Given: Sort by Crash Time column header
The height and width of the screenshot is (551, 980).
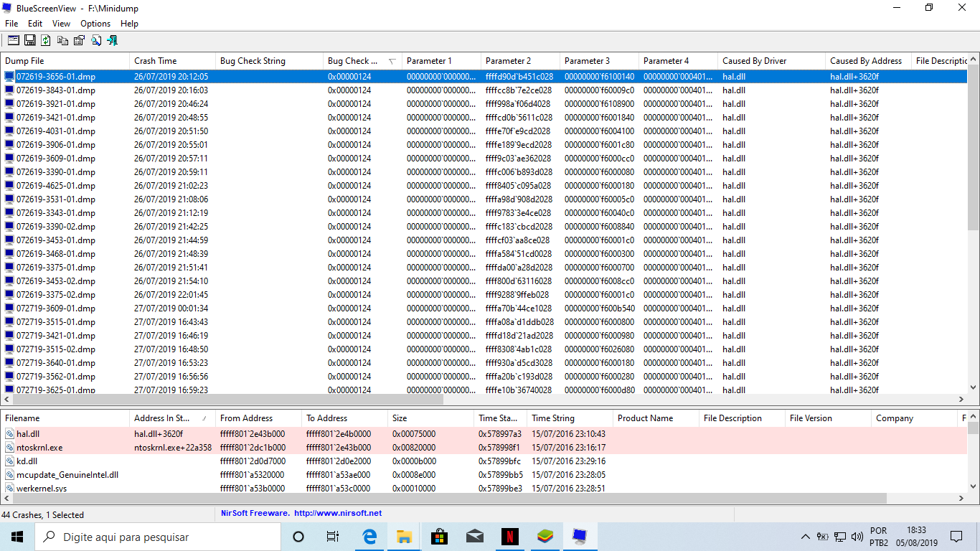Looking at the screenshot, I should coord(172,61).
